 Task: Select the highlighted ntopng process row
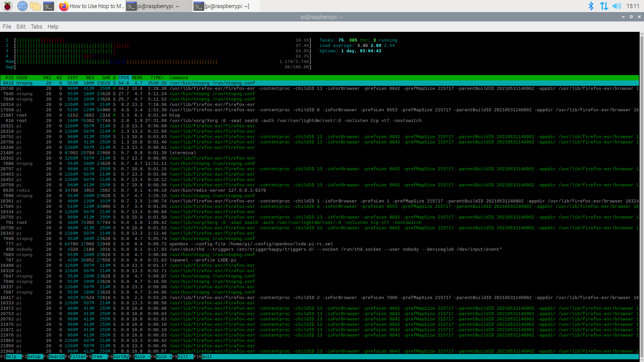[134, 83]
